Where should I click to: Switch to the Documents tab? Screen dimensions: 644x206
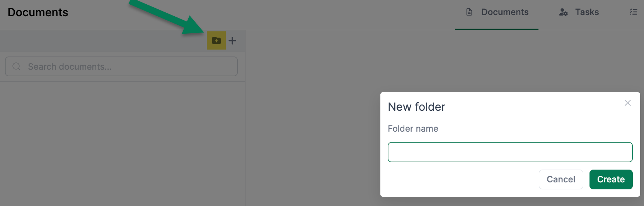pyautogui.click(x=504, y=12)
